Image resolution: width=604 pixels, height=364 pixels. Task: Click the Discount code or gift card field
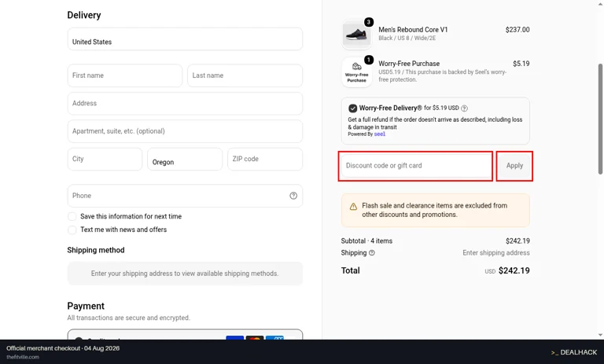tap(415, 166)
